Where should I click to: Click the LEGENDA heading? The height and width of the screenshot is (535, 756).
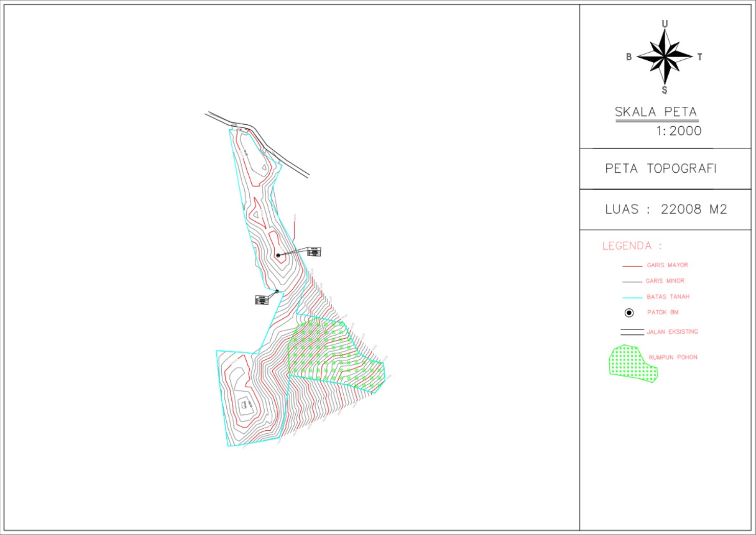pos(632,246)
